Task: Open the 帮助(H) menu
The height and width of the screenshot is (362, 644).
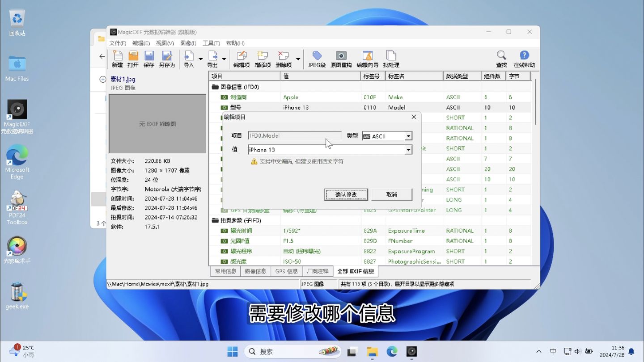Action: click(x=235, y=43)
